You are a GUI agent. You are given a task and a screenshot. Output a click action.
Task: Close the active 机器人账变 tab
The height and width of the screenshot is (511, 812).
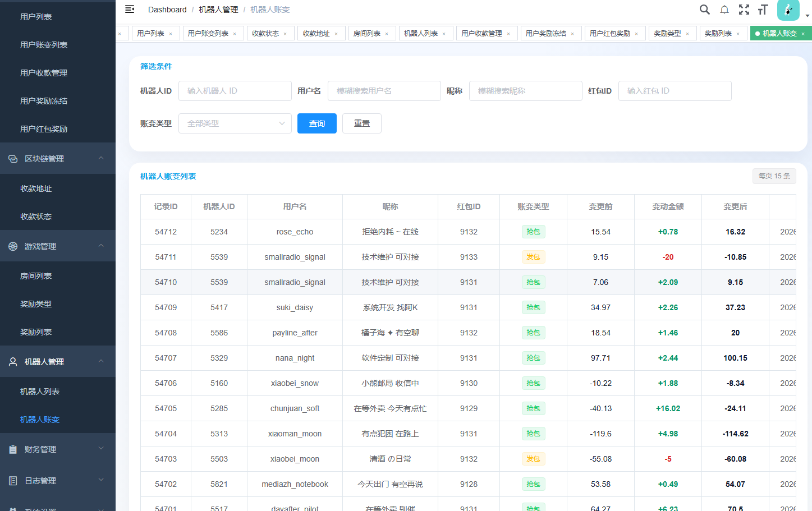(x=803, y=34)
